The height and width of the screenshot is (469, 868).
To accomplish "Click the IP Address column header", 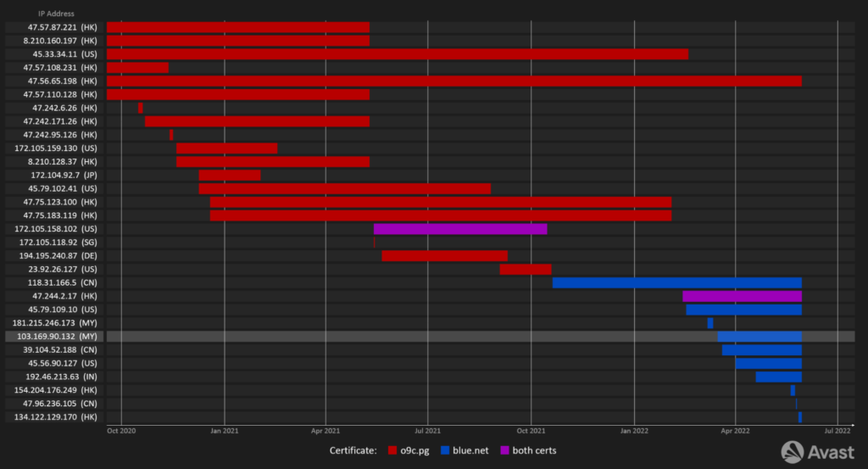I will coord(56,14).
